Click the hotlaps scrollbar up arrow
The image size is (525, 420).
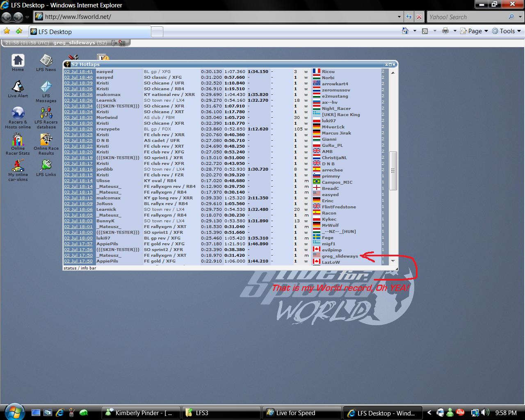coord(393,73)
